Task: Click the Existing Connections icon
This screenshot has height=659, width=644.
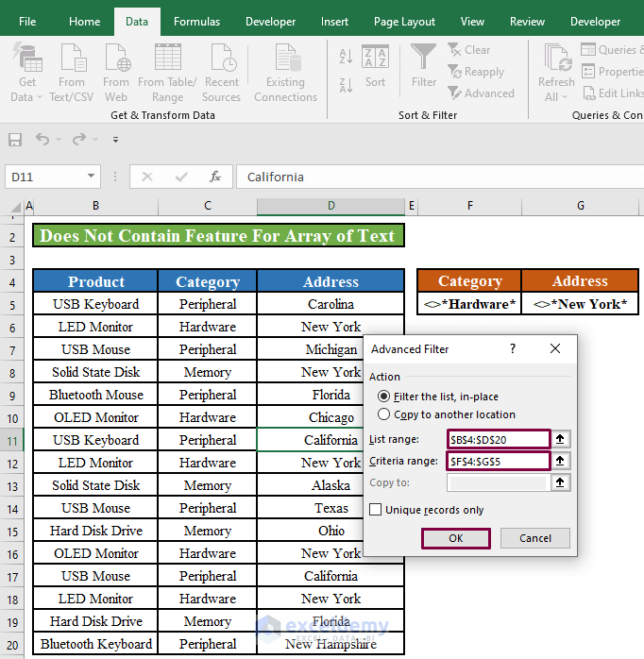Action: pyautogui.click(x=285, y=59)
